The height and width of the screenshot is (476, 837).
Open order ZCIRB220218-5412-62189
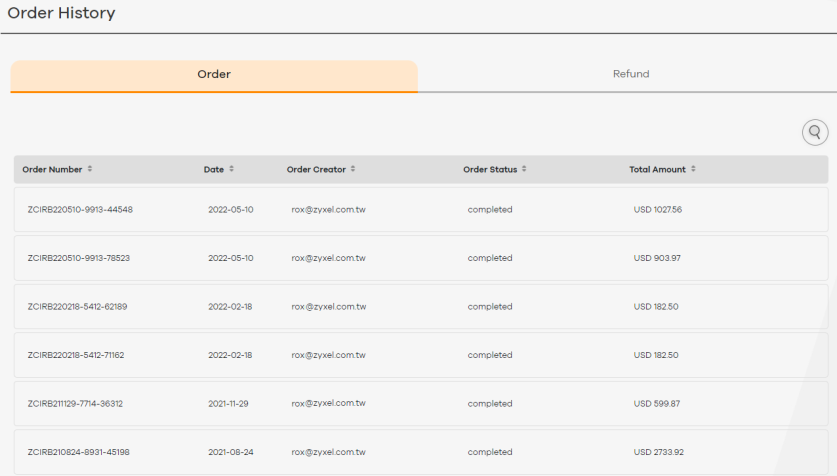click(x=77, y=307)
